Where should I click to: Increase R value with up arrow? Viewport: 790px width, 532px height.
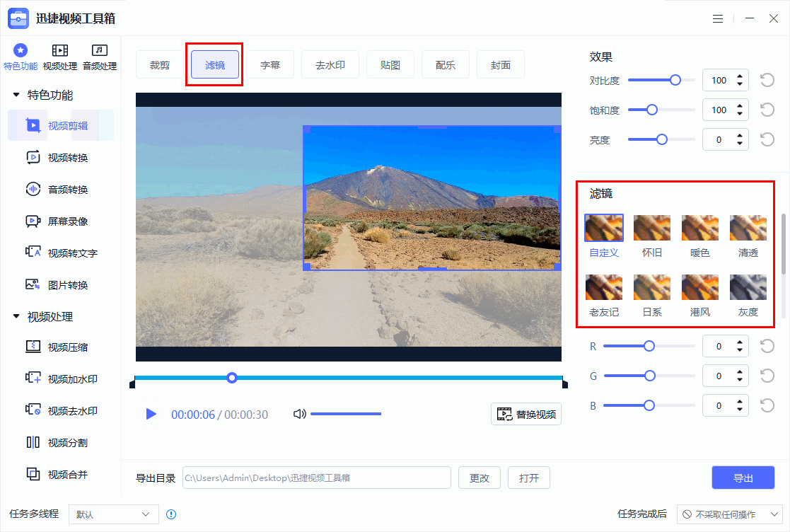click(x=740, y=342)
